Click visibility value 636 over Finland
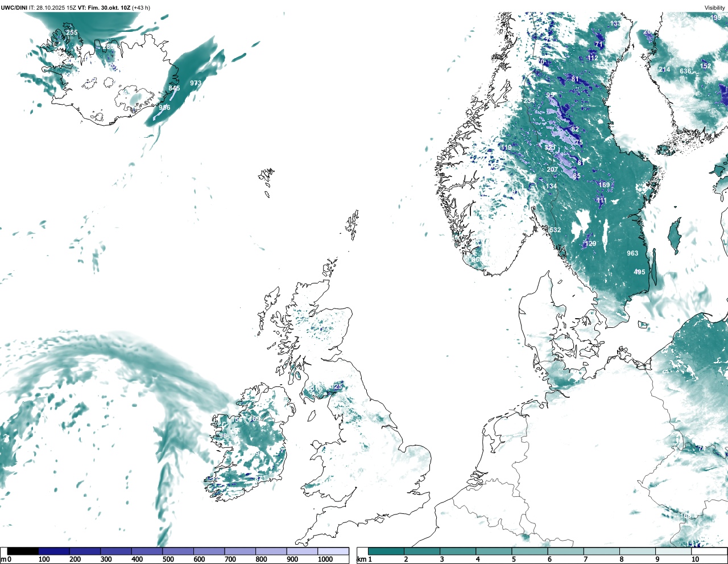The height and width of the screenshot is (564, 728). coord(685,71)
